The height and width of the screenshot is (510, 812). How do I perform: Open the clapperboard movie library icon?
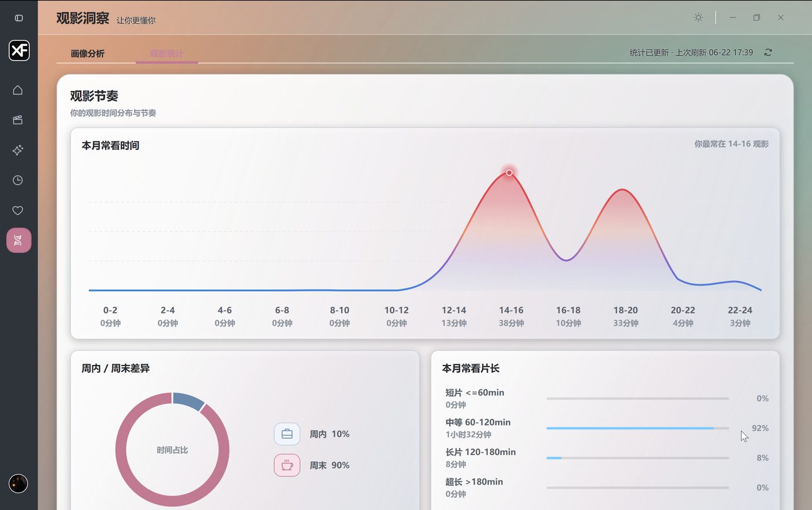pos(18,120)
